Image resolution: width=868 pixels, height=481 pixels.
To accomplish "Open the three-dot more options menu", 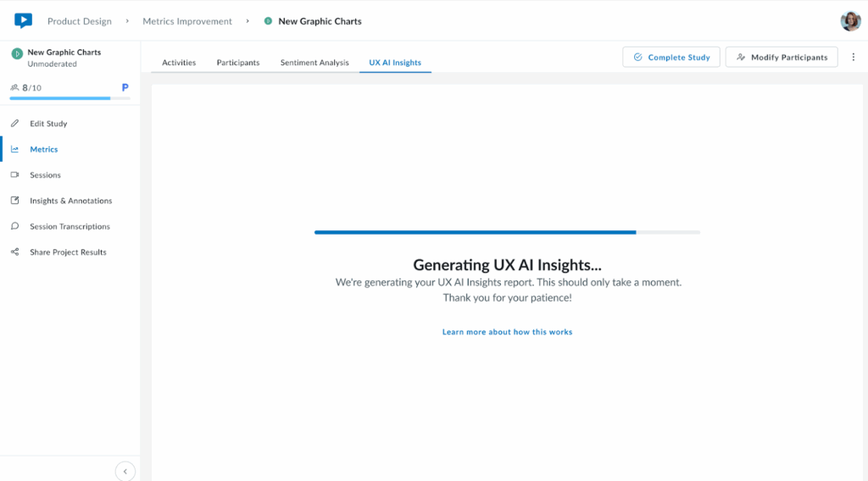I will pyautogui.click(x=853, y=57).
